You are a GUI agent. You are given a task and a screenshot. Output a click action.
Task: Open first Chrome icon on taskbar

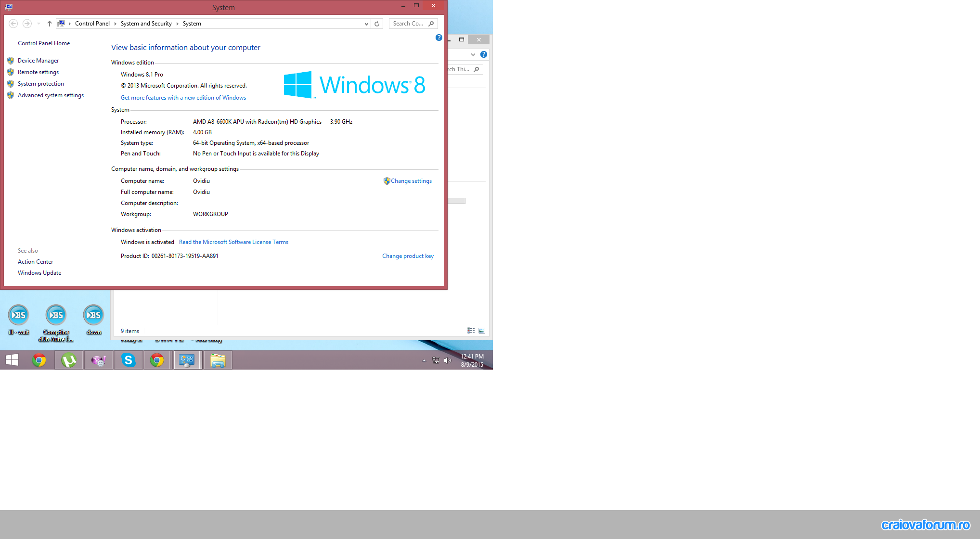click(x=39, y=360)
